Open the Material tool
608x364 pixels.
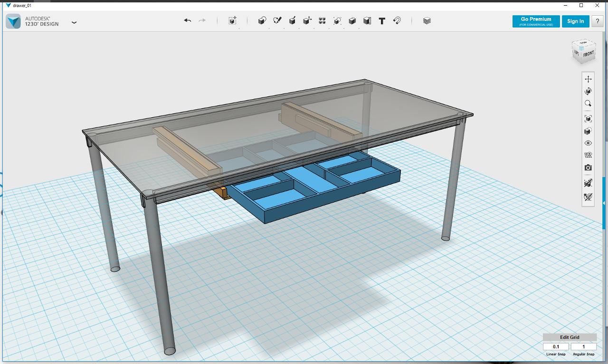pos(427,21)
